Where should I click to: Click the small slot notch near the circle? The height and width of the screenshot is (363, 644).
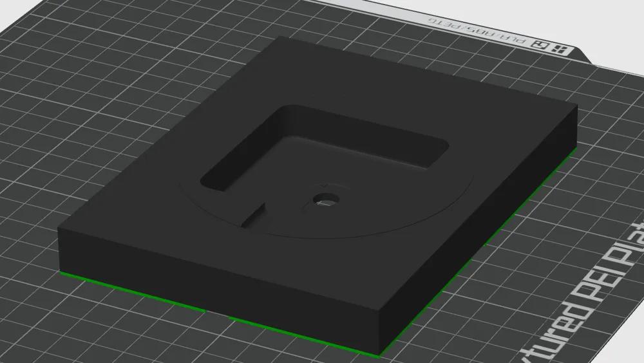point(253,216)
